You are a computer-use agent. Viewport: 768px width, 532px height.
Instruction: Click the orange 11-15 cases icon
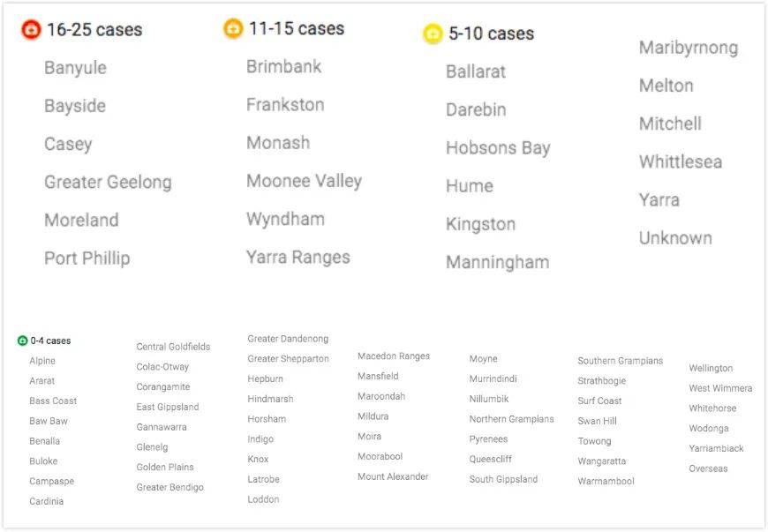[233, 28]
